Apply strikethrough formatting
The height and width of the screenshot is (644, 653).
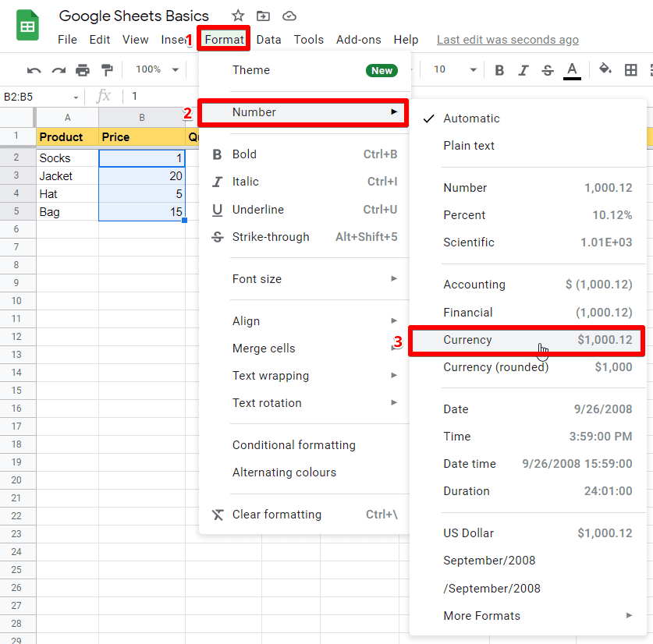tap(548, 69)
